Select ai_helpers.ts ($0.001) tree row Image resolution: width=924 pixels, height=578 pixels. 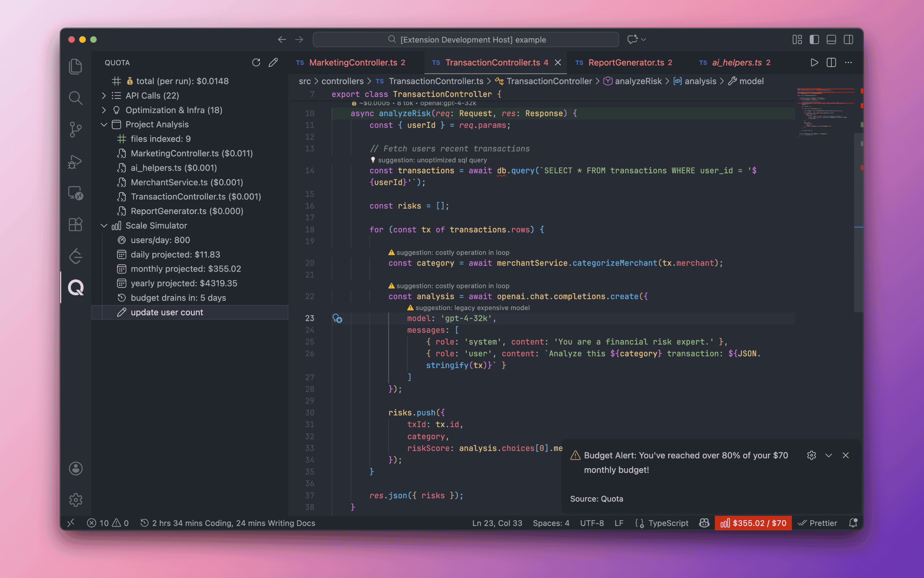point(190,168)
